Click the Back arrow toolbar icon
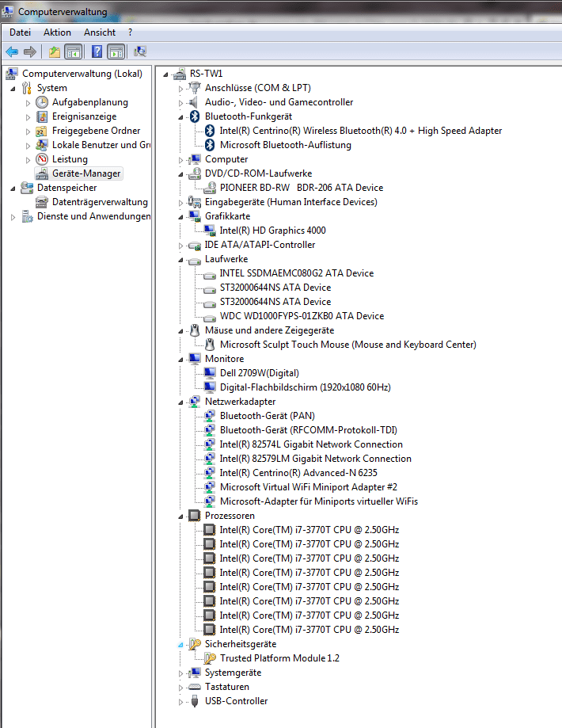Screen dimensions: 562x728 [x=12, y=51]
